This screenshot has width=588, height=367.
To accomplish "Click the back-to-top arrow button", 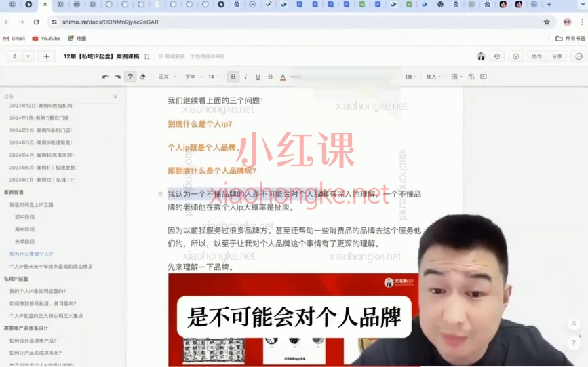I will tap(574, 324).
